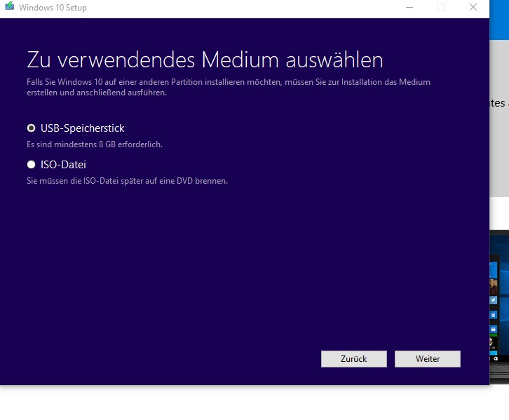The height and width of the screenshot is (420, 509).
Task: Close the Windows 10 Setup window
Action: coord(473,7)
